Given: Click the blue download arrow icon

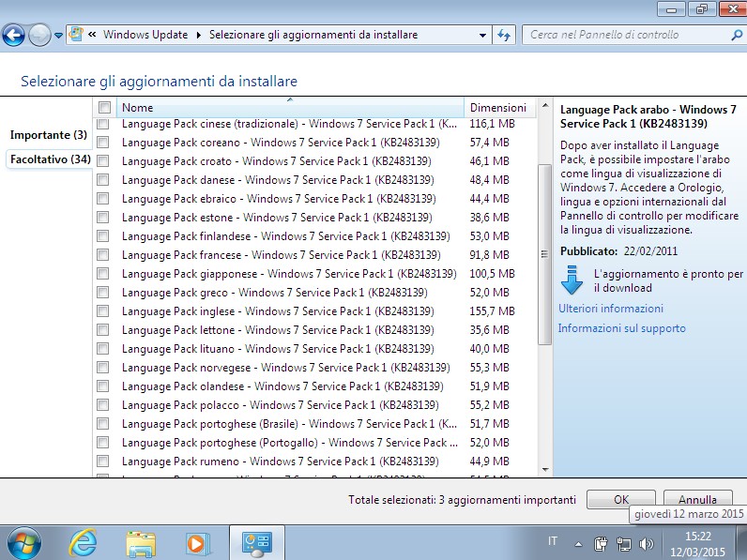Looking at the screenshot, I should click(572, 280).
